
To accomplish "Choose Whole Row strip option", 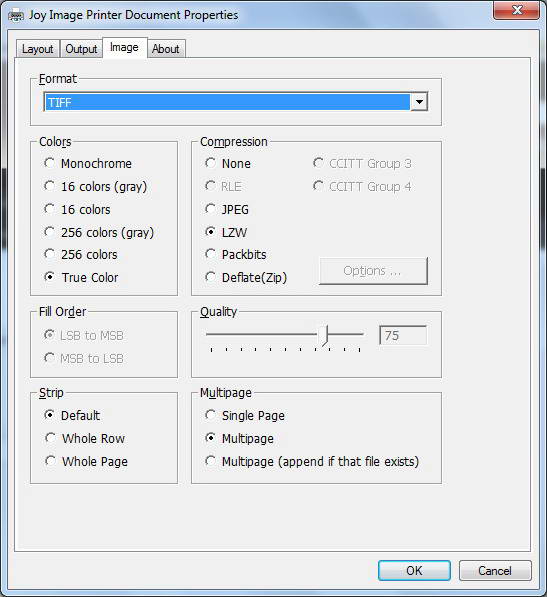I will (85, 439).
